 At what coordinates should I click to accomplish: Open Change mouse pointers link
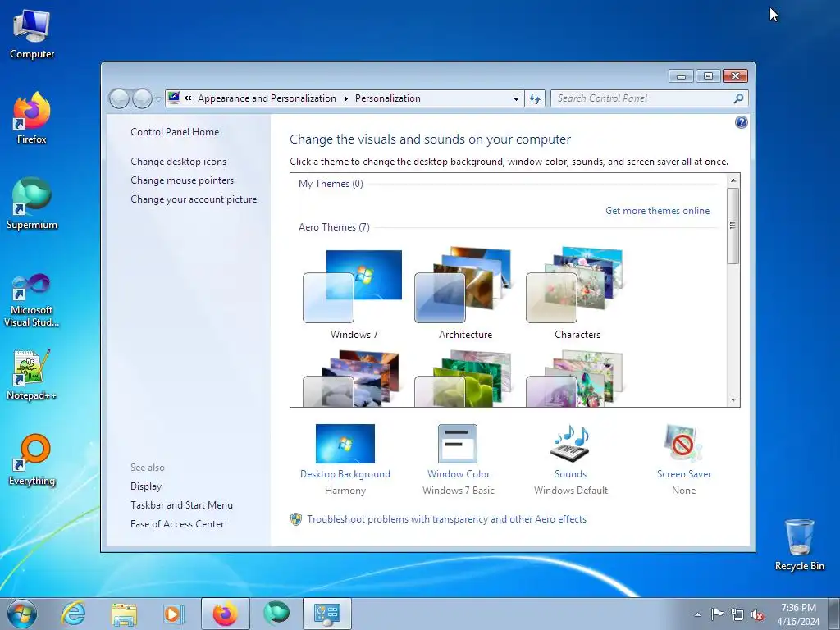(182, 180)
